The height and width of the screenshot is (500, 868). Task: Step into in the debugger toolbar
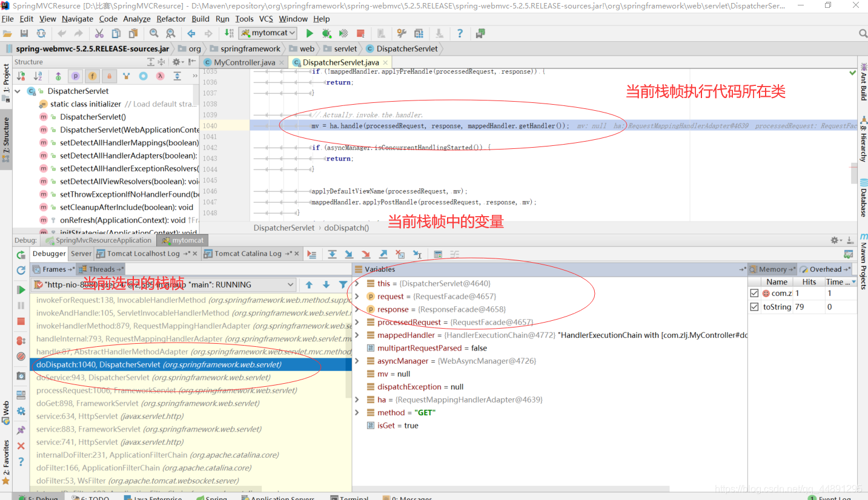pyautogui.click(x=349, y=254)
